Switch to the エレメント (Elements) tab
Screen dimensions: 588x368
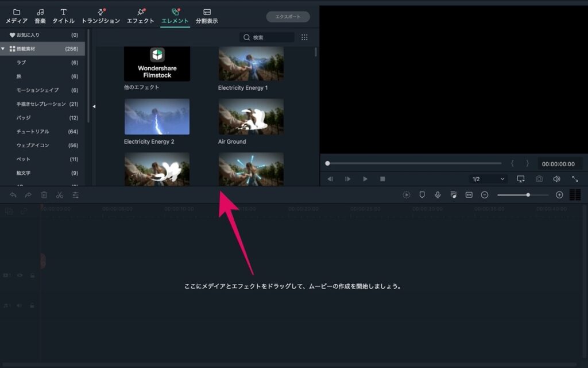click(175, 17)
